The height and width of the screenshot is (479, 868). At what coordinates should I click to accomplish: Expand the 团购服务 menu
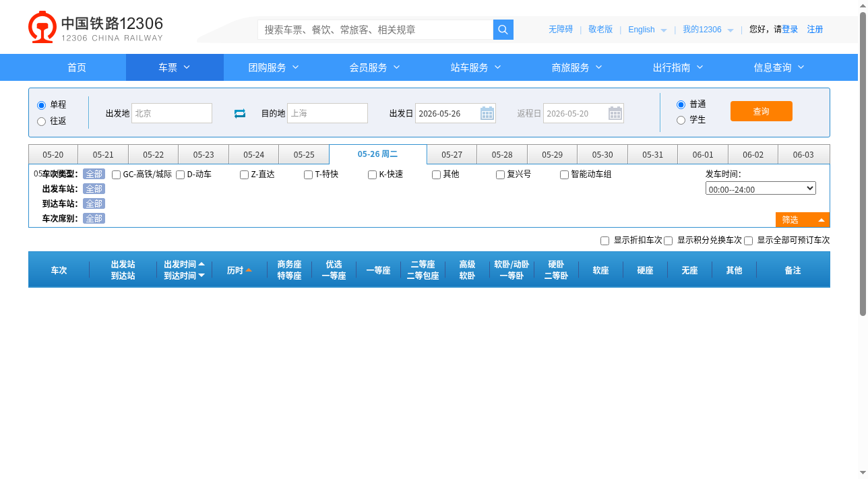[x=273, y=67]
